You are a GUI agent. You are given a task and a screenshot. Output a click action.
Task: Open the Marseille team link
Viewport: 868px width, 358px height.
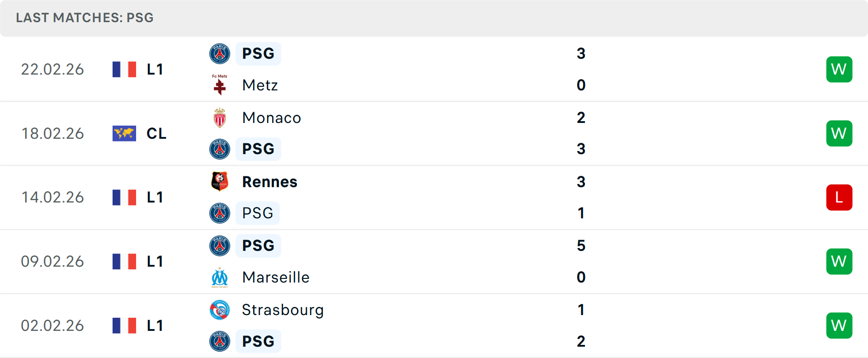tap(276, 278)
